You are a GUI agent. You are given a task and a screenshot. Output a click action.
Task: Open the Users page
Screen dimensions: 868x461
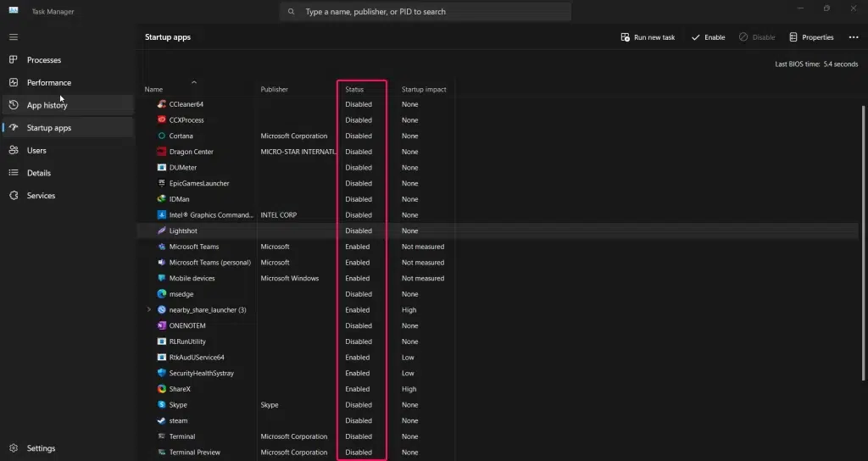click(x=68, y=151)
